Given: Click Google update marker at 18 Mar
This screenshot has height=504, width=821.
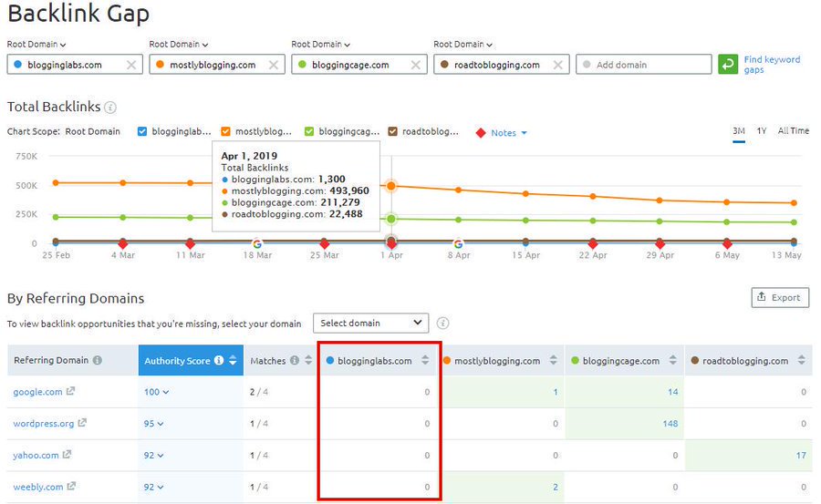Looking at the screenshot, I should [x=257, y=243].
